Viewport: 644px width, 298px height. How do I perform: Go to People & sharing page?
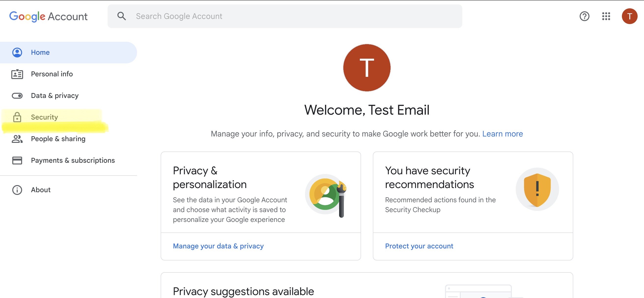(58, 139)
